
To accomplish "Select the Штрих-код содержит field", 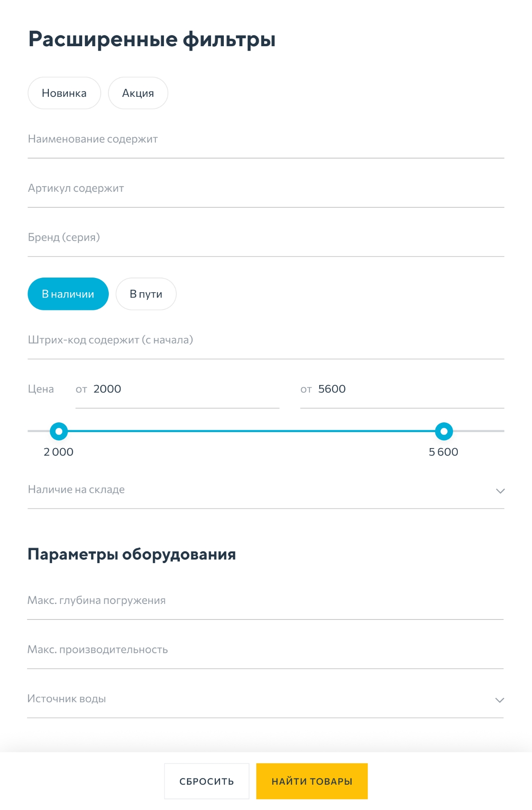I will 266,340.
